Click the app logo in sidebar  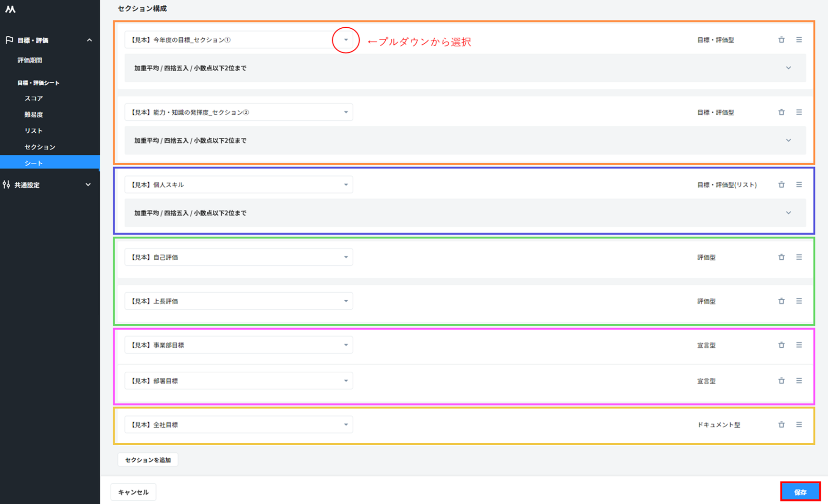10,9
